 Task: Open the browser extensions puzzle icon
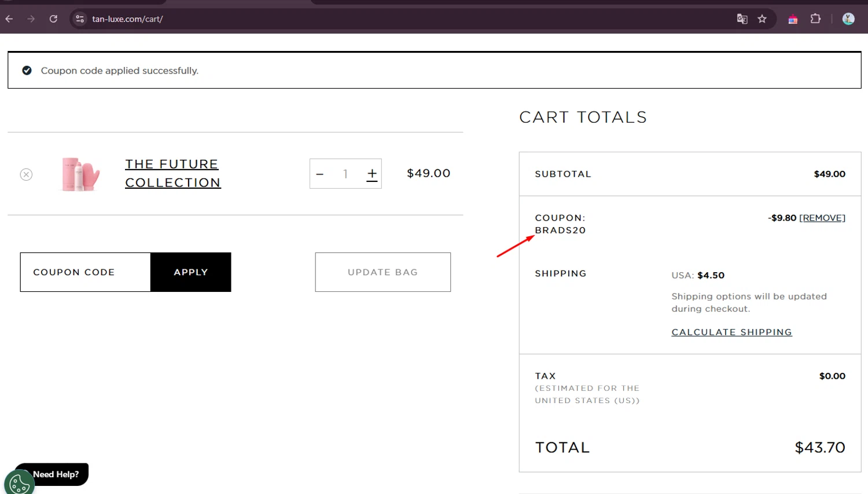click(815, 19)
